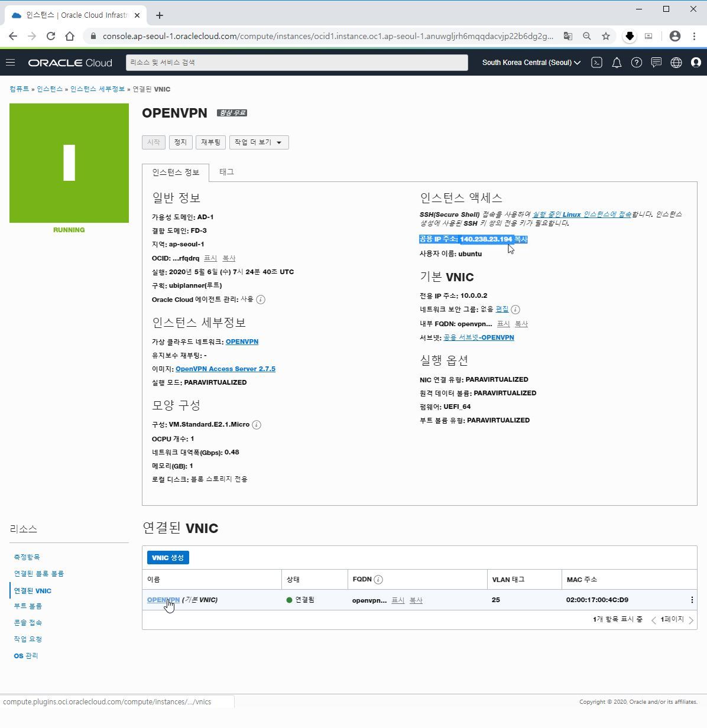Open a new browser tab with plus icon

coord(160,15)
